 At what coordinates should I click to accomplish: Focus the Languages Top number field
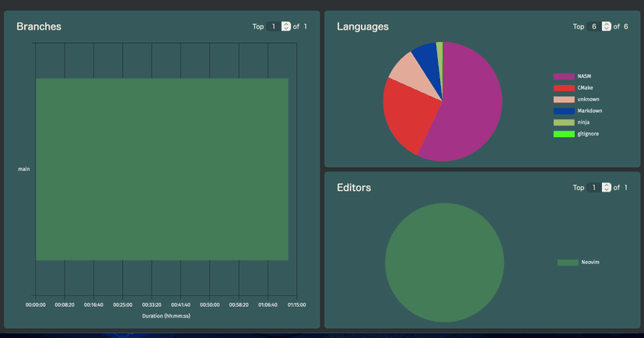(x=594, y=26)
